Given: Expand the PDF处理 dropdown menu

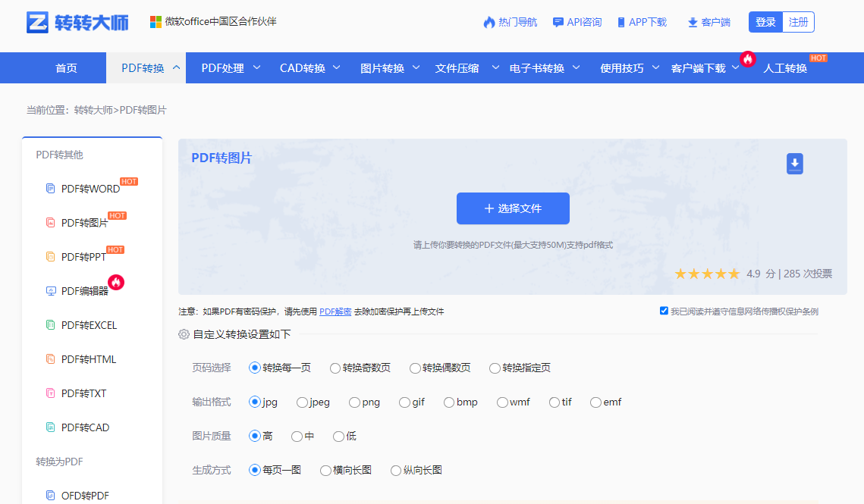Looking at the screenshot, I should pyautogui.click(x=225, y=67).
